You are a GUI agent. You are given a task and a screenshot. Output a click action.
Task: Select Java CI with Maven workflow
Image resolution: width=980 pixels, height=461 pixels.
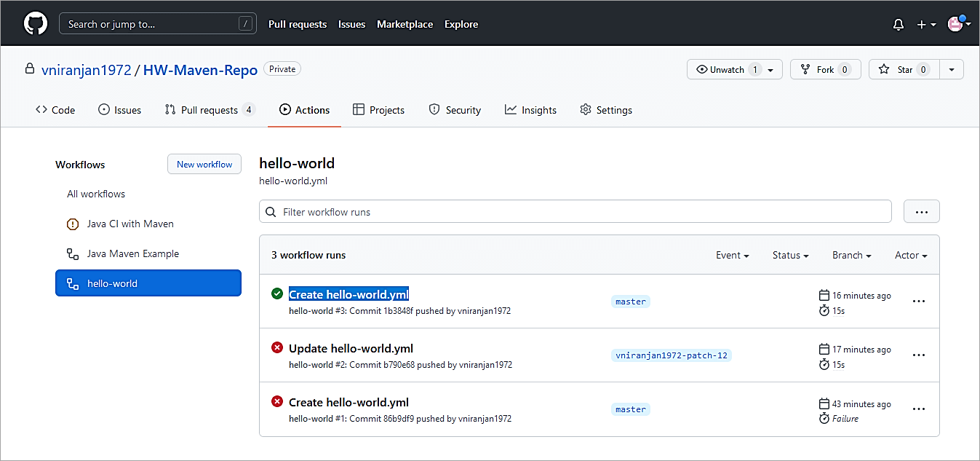click(x=130, y=224)
